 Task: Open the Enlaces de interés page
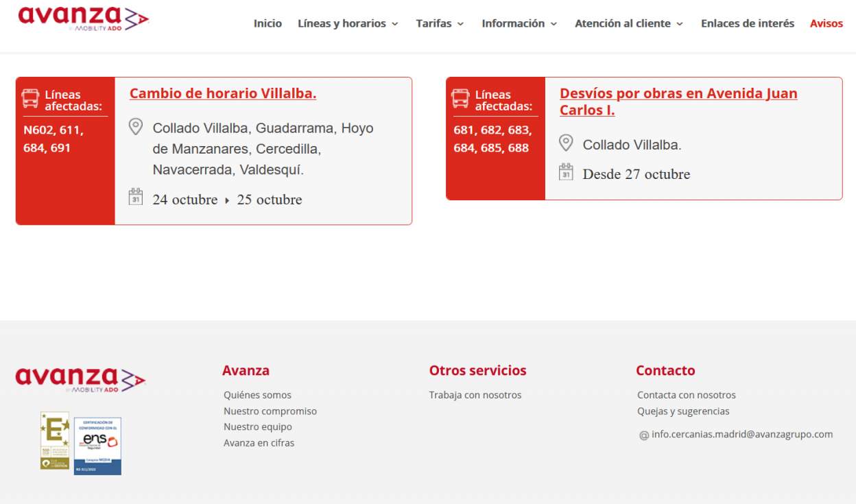[748, 23]
